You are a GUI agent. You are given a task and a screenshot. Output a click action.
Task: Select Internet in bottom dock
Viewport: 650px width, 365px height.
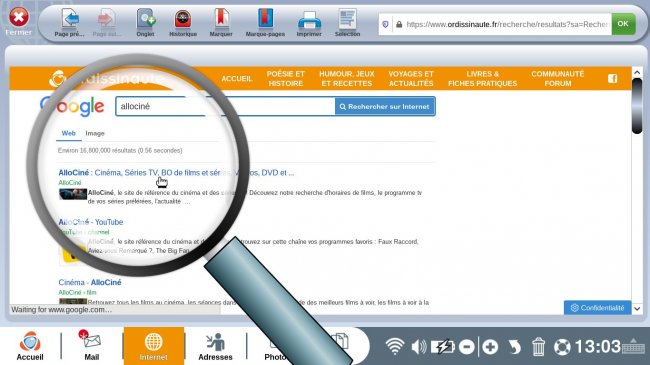[x=154, y=346]
